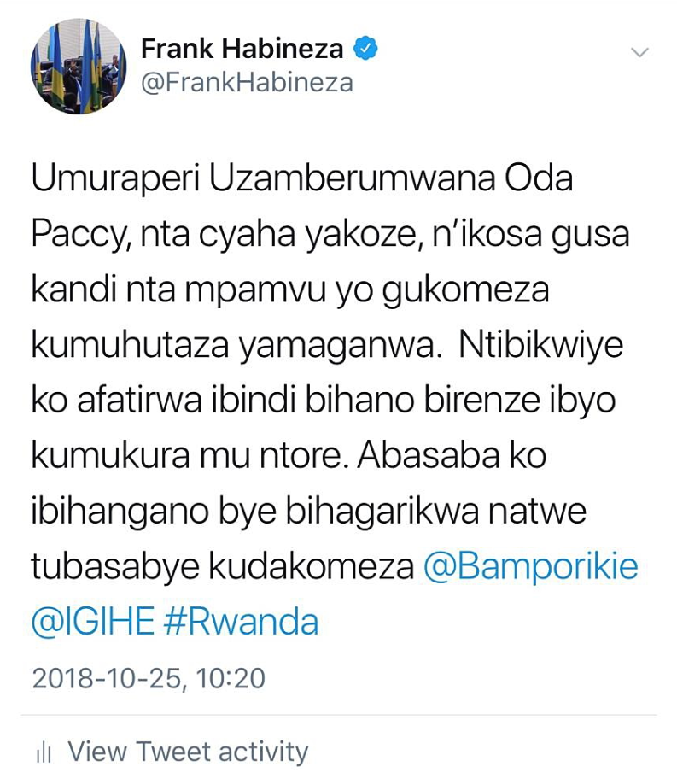Open the tweet activity bar-chart icon
Viewport: 677px width, 784px height.
[x=44, y=752]
